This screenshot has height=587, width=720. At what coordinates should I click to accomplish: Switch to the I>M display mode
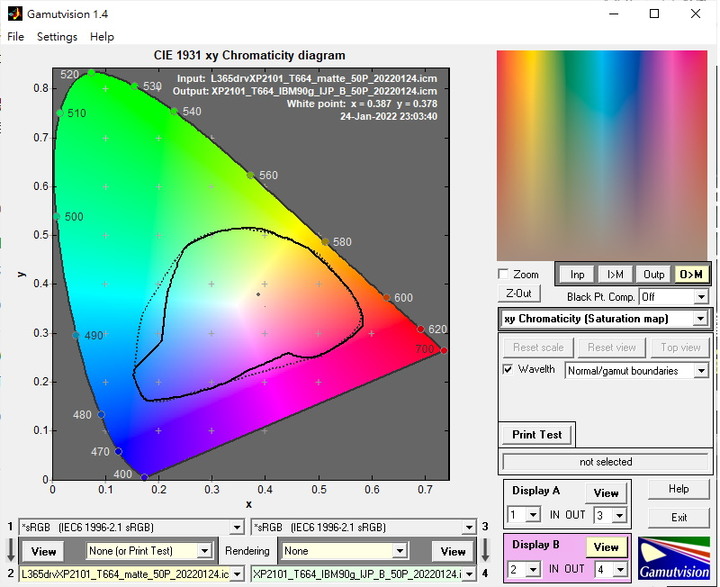(x=615, y=274)
